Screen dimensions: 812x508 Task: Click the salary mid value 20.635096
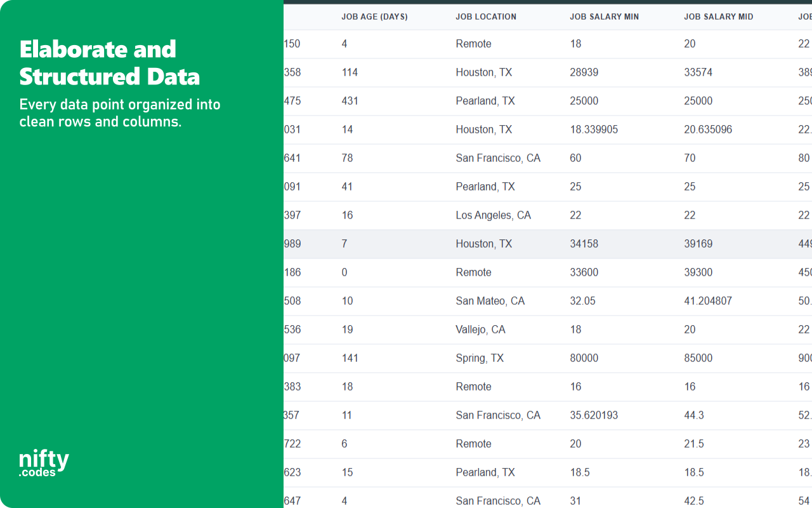tap(707, 130)
